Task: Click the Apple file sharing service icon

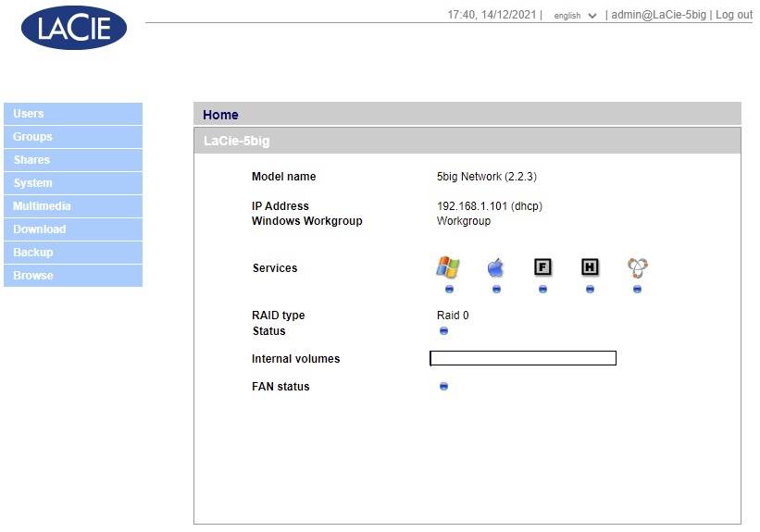Action: [x=495, y=267]
